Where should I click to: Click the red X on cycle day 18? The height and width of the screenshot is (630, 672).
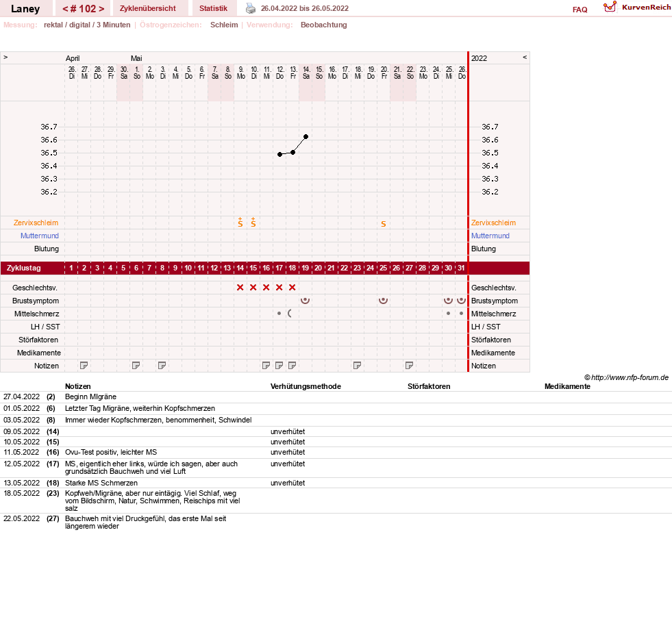(293, 288)
